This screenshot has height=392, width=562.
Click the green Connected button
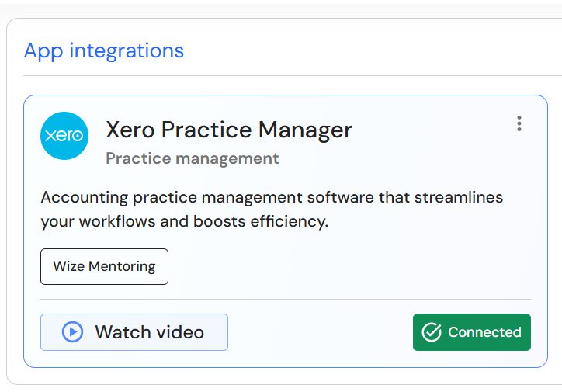[x=471, y=332]
